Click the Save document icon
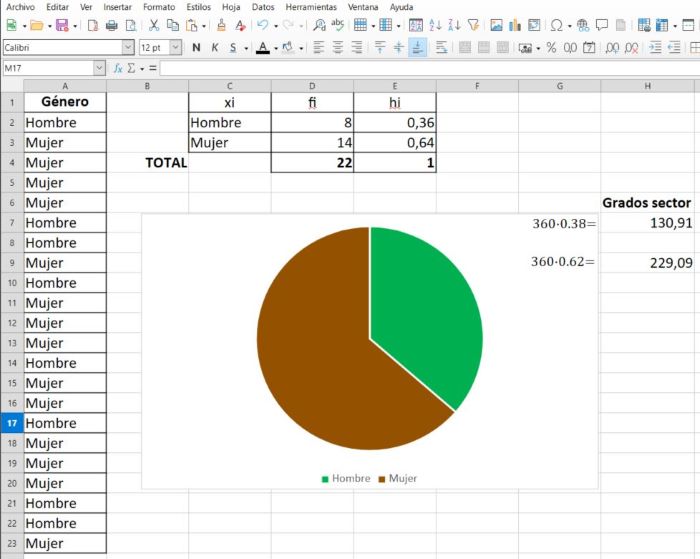The width and height of the screenshot is (700, 559). point(62,25)
